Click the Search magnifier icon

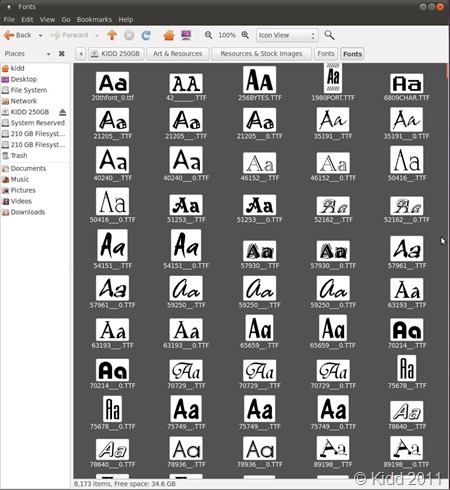[x=329, y=35]
